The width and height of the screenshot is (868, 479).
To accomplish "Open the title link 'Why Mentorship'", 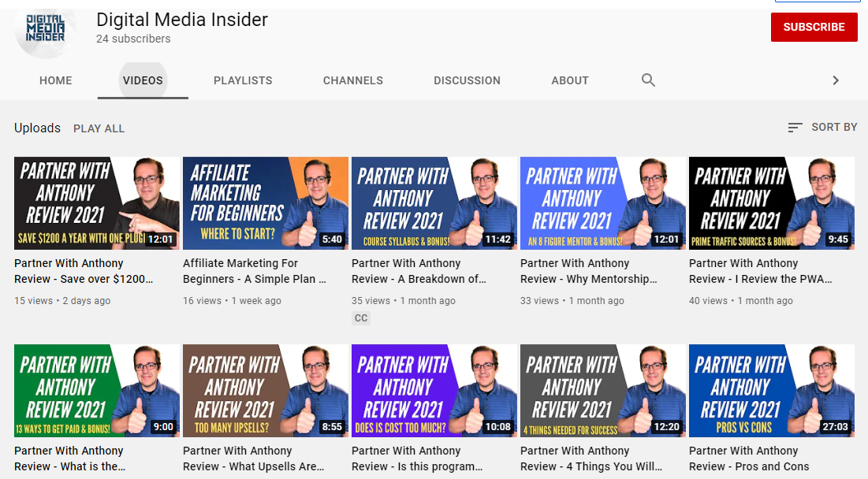I will (x=589, y=271).
